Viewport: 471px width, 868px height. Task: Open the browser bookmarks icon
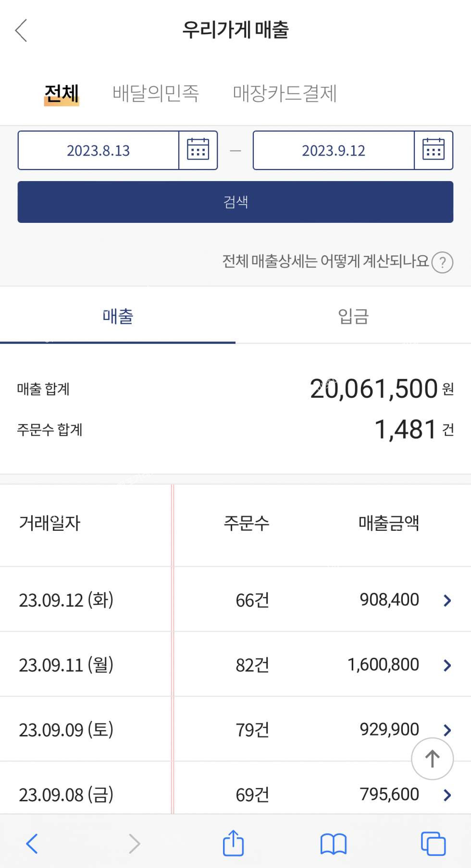[334, 844]
